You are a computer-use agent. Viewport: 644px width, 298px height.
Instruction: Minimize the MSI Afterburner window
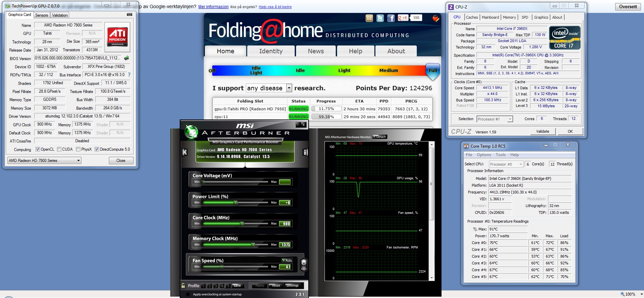(x=298, y=125)
